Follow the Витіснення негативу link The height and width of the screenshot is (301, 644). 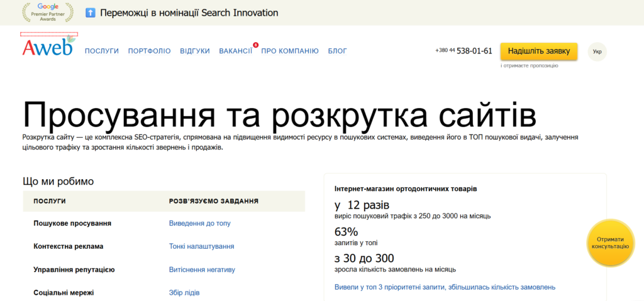click(x=202, y=270)
